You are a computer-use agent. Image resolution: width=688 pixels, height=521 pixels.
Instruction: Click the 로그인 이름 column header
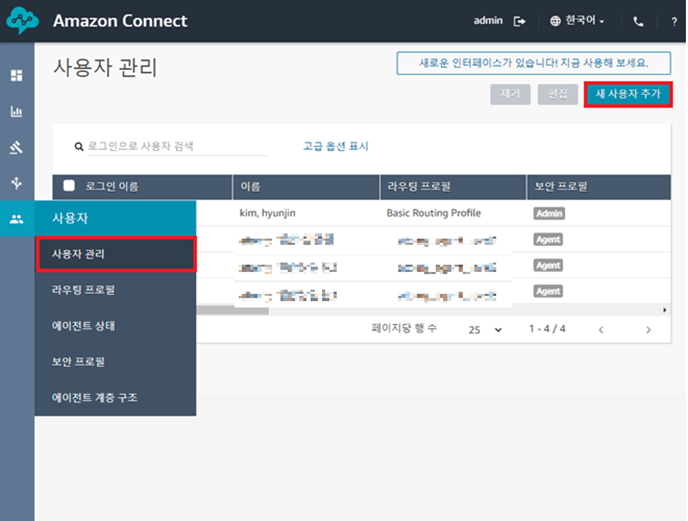point(142,187)
